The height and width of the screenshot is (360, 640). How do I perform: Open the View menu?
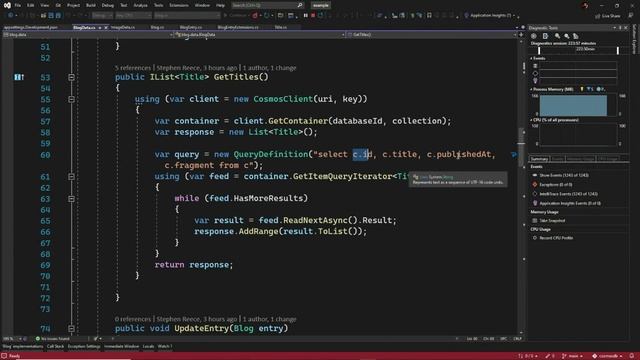pos(44,5)
